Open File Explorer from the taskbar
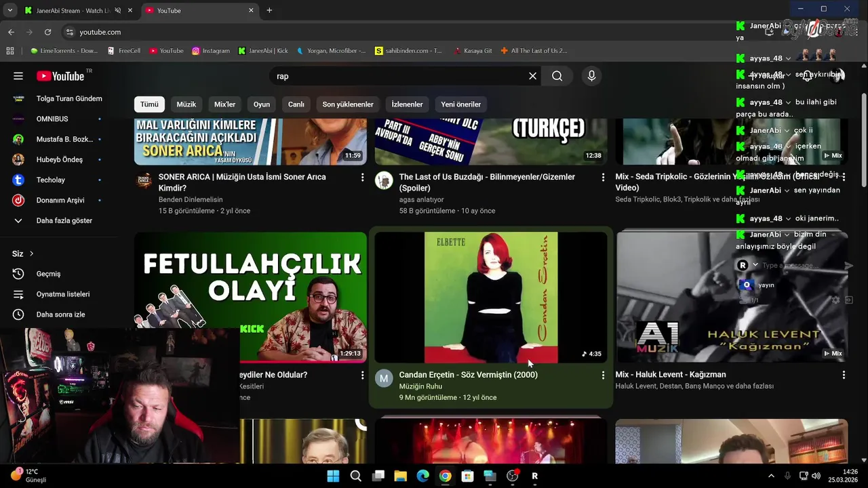The height and width of the screenshot is (488, 868). (400, 476)
